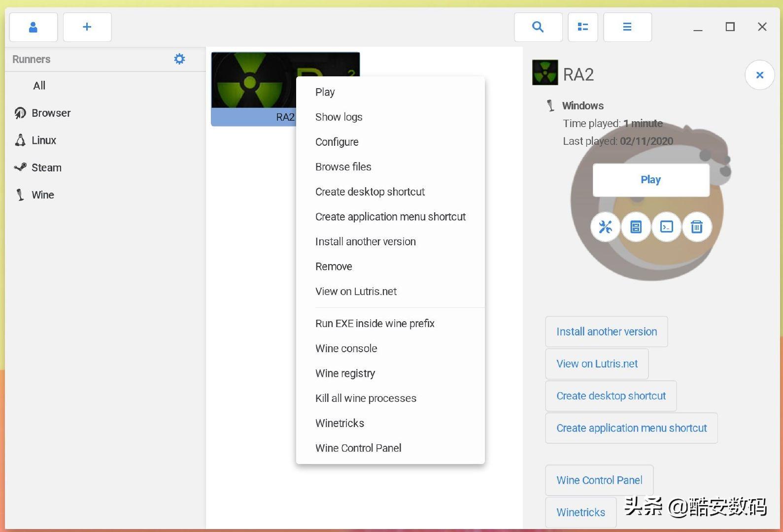The image size is (783, 532).
Task: Click the RA2 radiation icon in details panel
Action: click(x=545, y=73)
